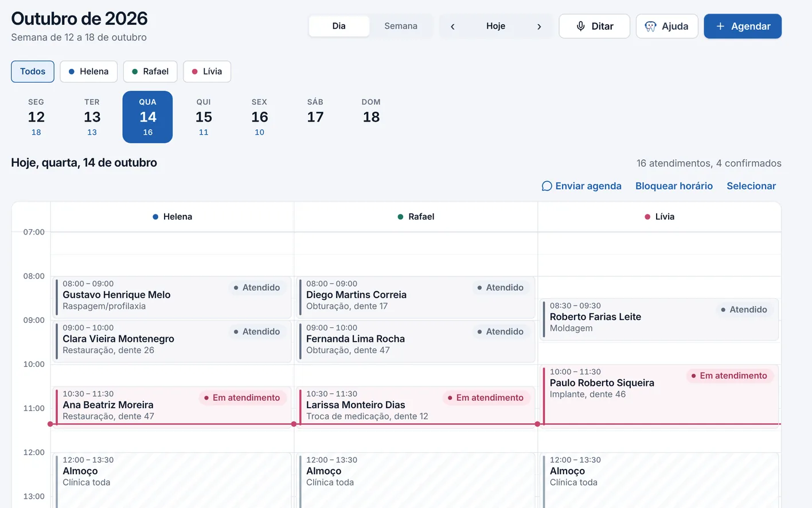
Task: Click the microphone icon in Ditar
Action: 580,26
